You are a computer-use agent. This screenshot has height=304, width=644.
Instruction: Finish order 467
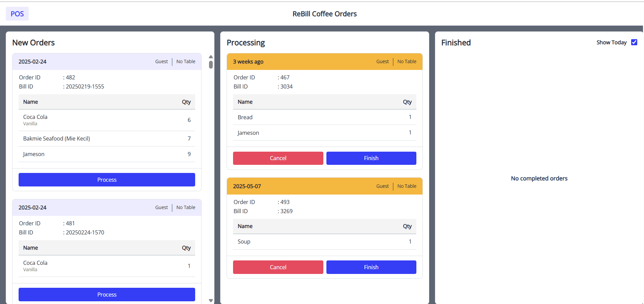tap(371, 158)
